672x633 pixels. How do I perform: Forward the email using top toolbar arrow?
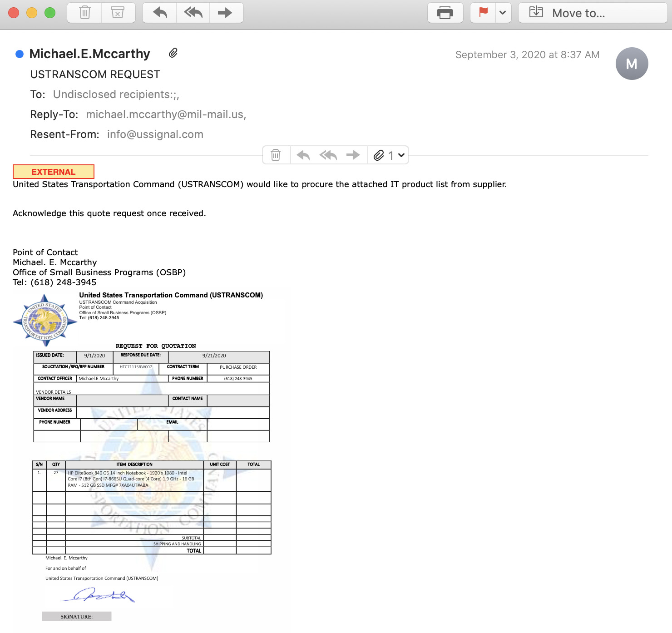click(x=225, y=13)
